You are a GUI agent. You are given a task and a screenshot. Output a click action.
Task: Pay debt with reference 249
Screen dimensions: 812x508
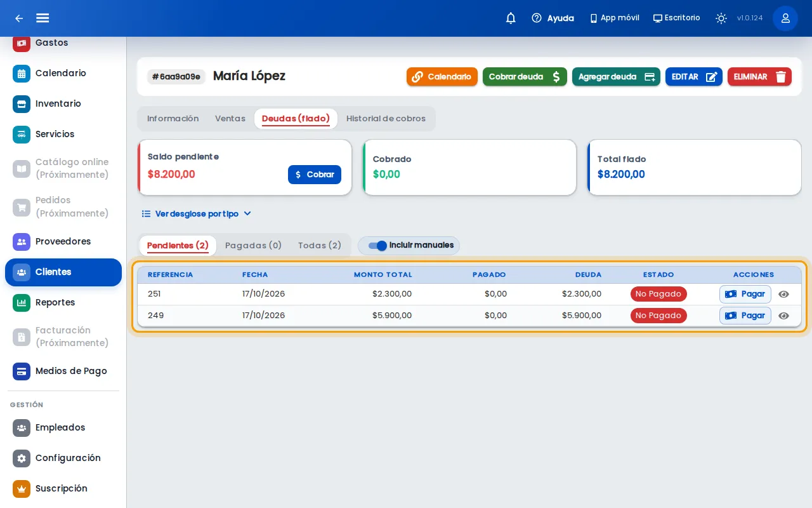click(745, 316)
